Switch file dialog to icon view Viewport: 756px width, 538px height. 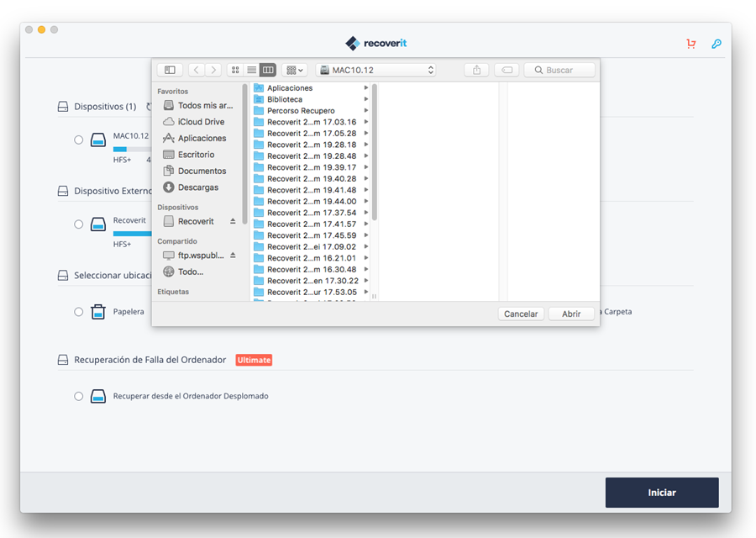[x=235, y=70]
